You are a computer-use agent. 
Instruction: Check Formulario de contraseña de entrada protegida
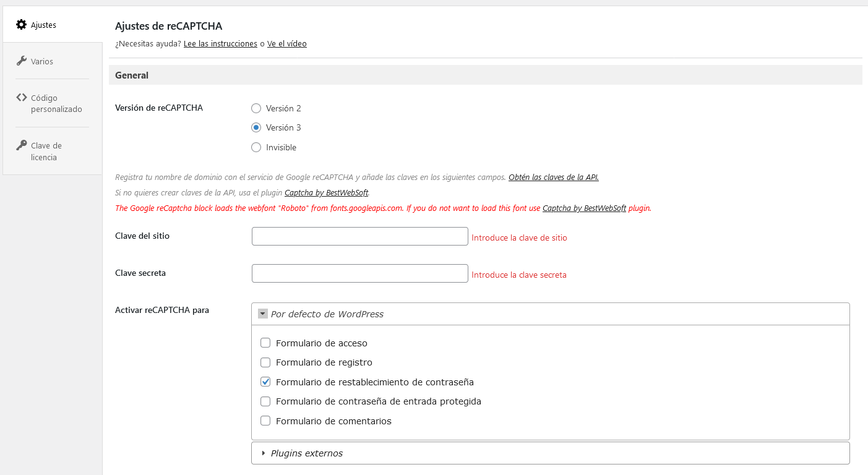[265, 401]
